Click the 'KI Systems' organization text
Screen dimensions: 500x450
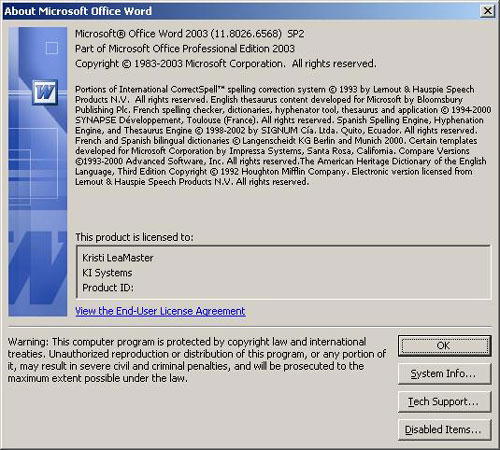pyautogui.click(x=107, y=273)
